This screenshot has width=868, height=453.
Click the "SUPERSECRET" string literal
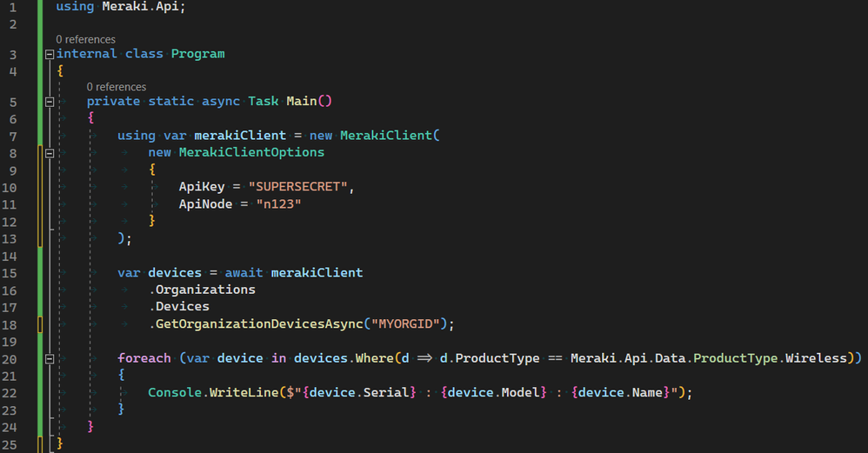(297, 187)
